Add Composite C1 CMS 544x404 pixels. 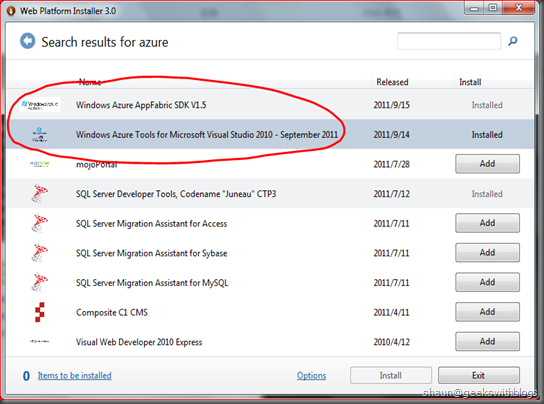487,312
